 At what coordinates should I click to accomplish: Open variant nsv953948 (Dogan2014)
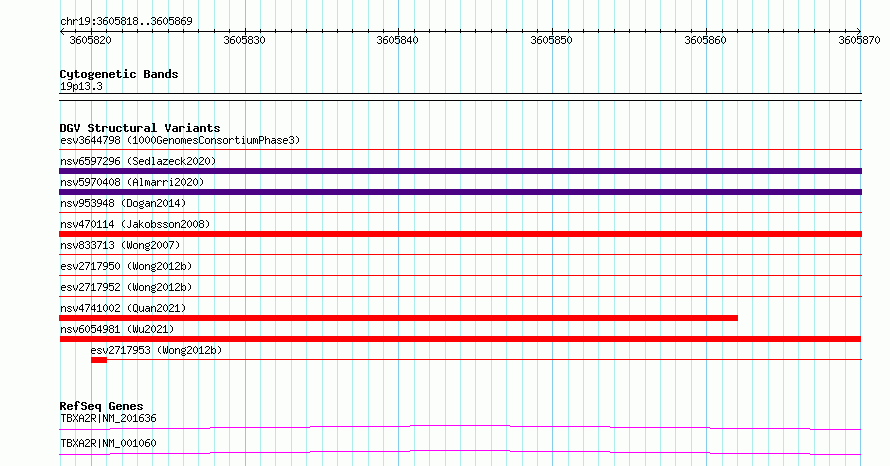tap(123, 203)
